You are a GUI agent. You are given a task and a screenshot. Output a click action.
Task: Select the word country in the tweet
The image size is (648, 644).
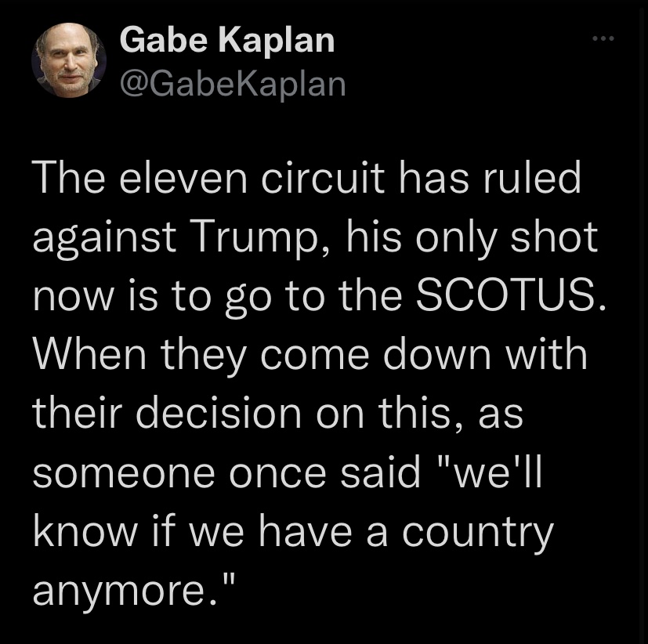(478, 534)
